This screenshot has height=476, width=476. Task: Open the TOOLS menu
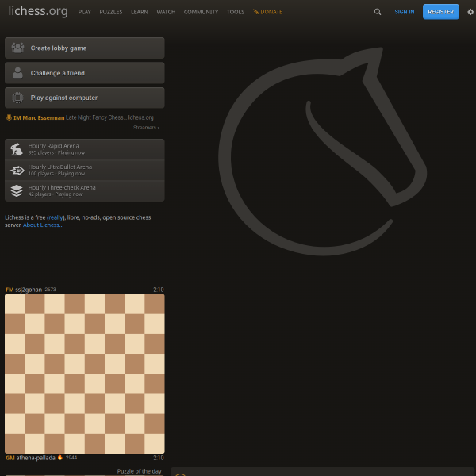(236, 12)
